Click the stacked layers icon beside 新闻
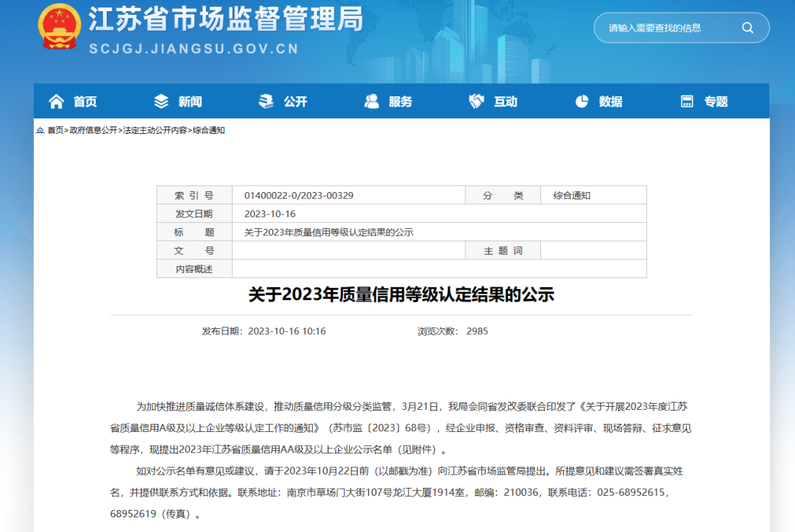This screenshot has width=795, height=532. click(161, 102)
